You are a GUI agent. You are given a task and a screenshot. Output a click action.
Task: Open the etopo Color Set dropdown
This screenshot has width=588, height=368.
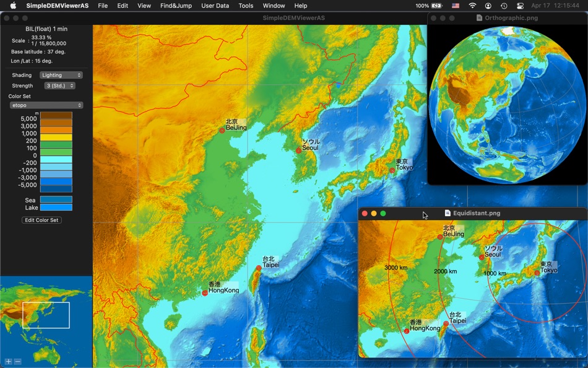coord(46,105)
